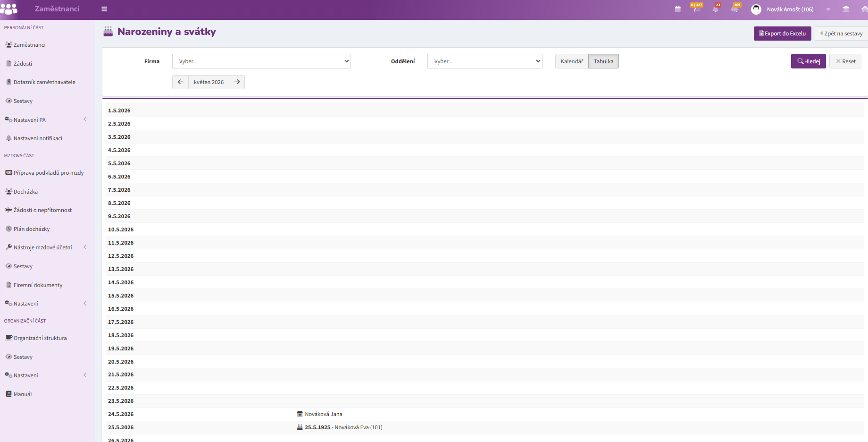Click gears icon next to Nastavení PA
This screenshot has height=442, width=868.
[8, 119]
